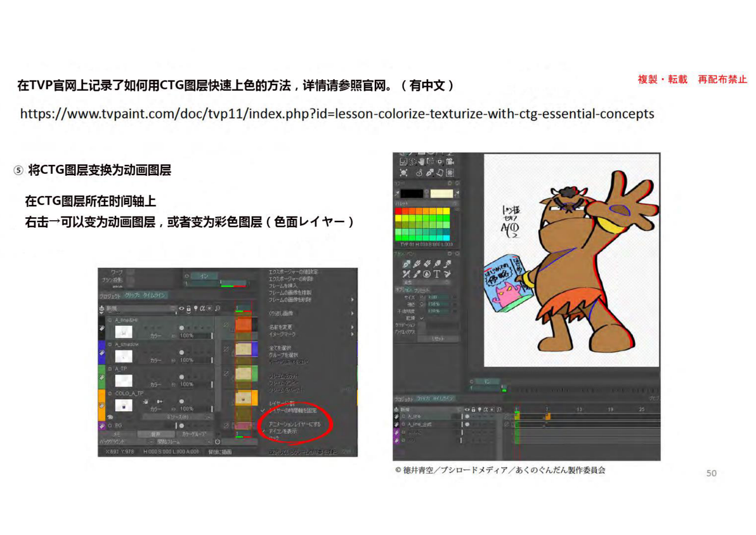This screenshot has width=756, height=535.
Task: Click the light bulb header icon in left timeline
Action: (x=195, y=308)
